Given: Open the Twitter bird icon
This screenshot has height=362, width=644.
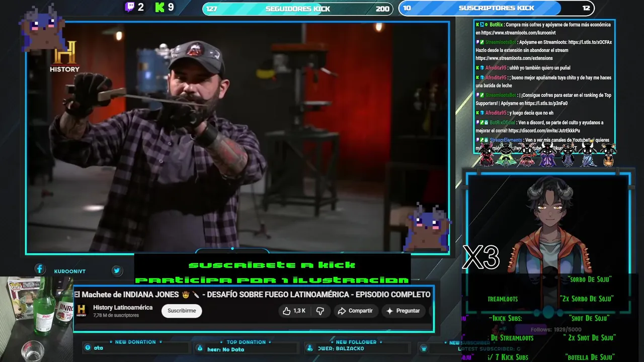Looking at the screenshot, I should pos(117,270).
